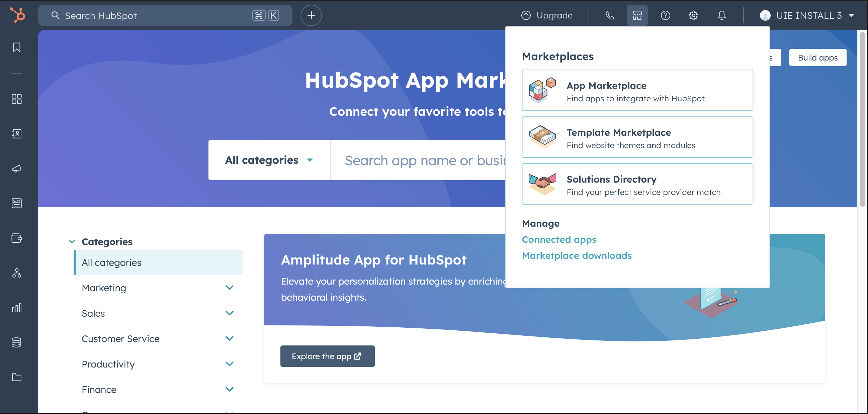Open the Bookmarks sidebar icon
The image size is (868, 414).
[16, 47]
